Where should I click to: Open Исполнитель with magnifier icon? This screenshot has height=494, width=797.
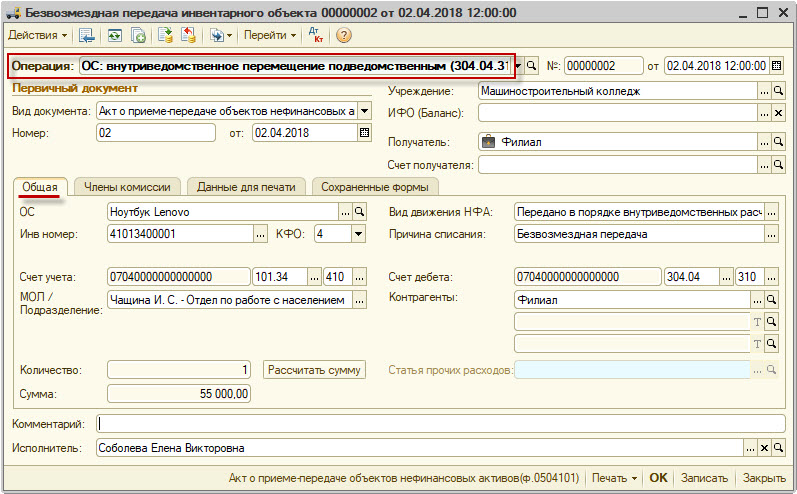pyautogui.click(x=778, y=448)
